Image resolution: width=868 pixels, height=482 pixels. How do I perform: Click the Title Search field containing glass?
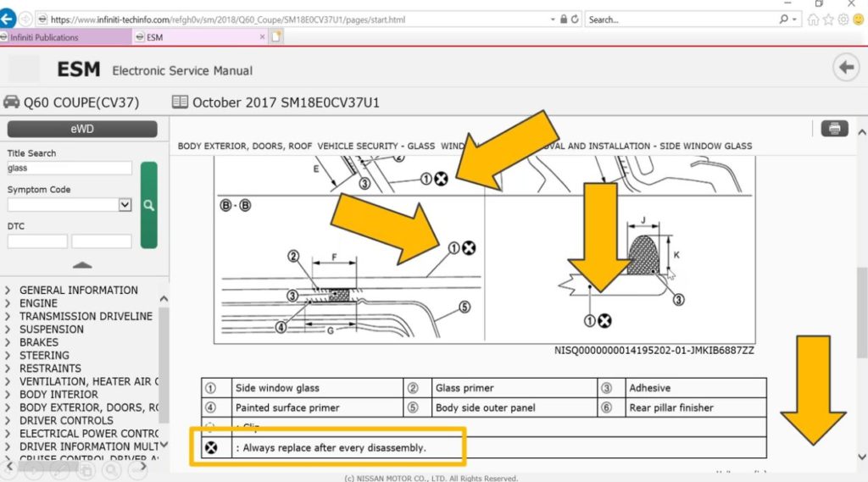pos(70,168)
